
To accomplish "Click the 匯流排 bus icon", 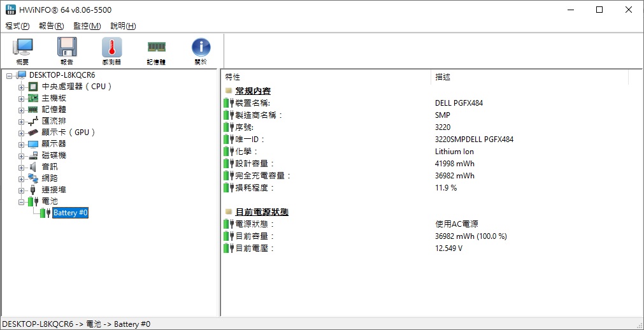I will [x=33, y=121].
